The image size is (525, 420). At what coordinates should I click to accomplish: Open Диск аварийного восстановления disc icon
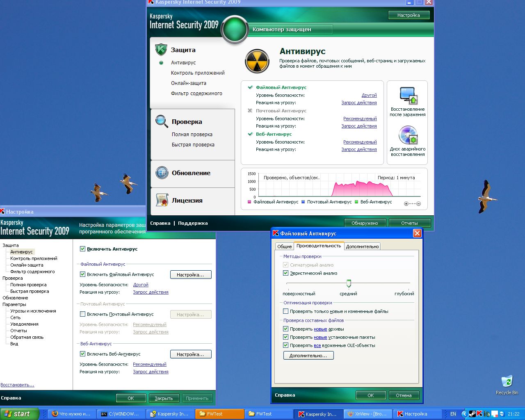point(408,135)
